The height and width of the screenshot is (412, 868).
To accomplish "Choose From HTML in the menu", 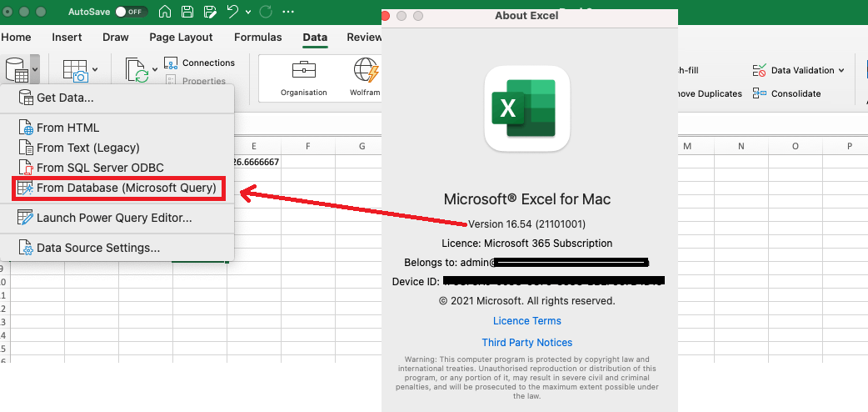I will [x=117, y=128].
